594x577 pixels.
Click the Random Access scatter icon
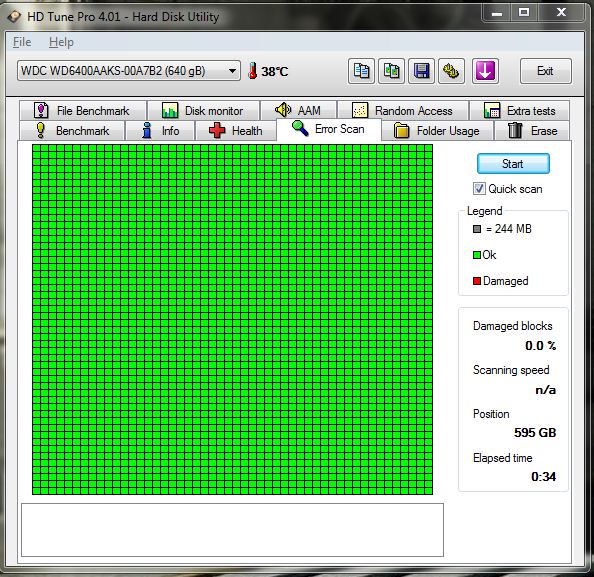click(x=360, y=110)
